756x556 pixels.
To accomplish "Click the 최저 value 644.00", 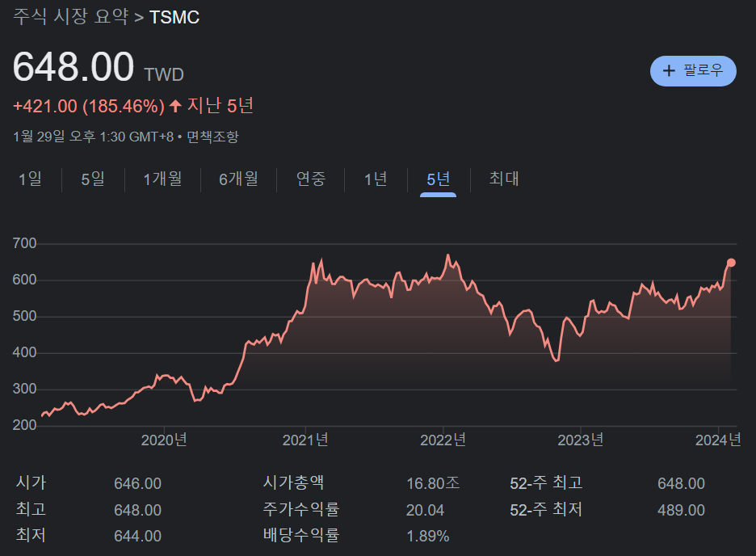I will pyautogui.click(x=138, y=536).
